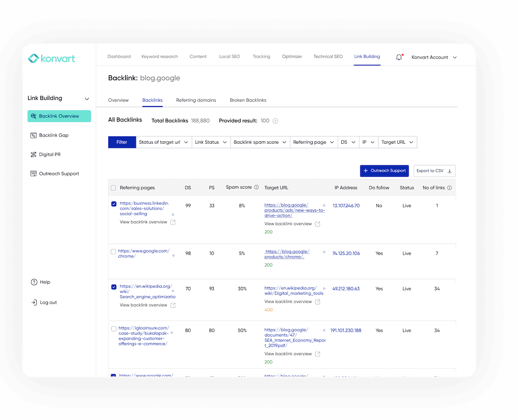The height and width of the screenshot is (420, 518).
Task: Switch to the Broken Backlinks tab
Action: click(x=248, y=100)
